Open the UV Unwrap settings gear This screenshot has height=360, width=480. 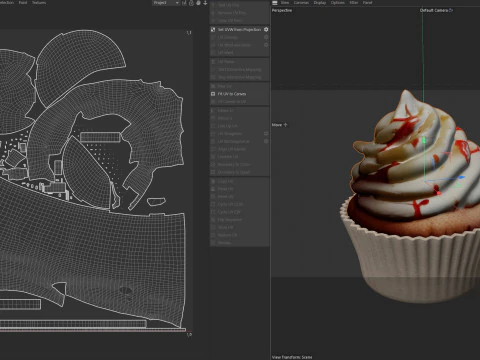(x=266, y=37)
